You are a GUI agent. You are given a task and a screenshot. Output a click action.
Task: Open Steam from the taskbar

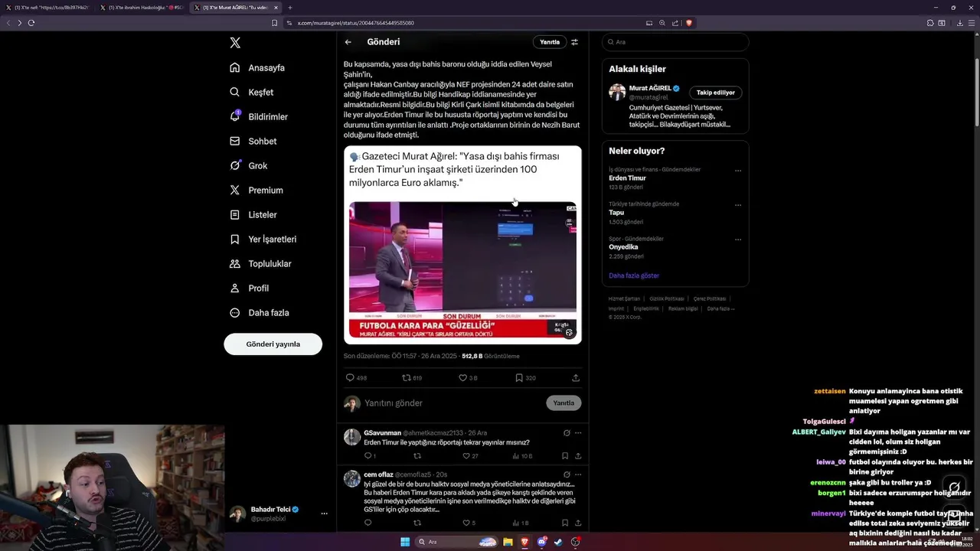tap(558, 542)
